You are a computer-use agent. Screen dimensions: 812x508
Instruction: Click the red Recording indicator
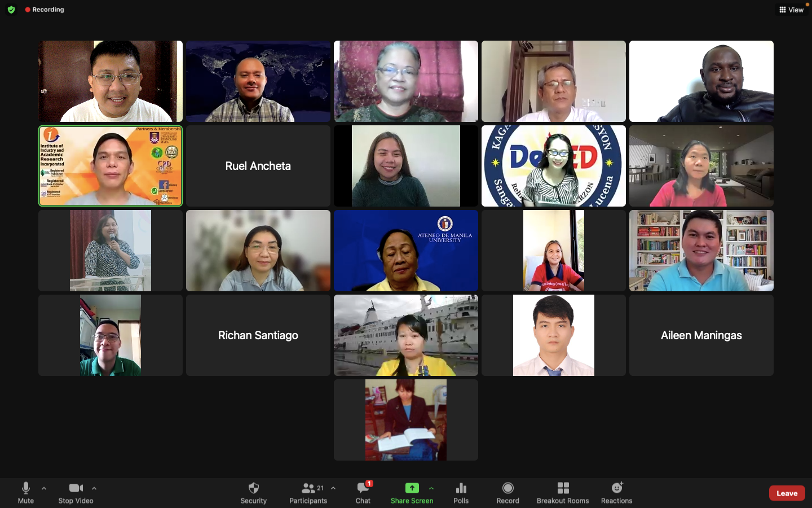point(45,10)
